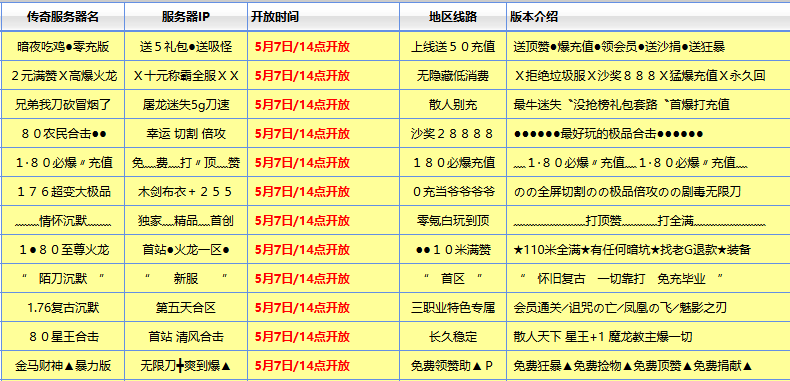790x381 pixels.
Task: Click 沙奖28888 cell
Action: click(453, 134)
